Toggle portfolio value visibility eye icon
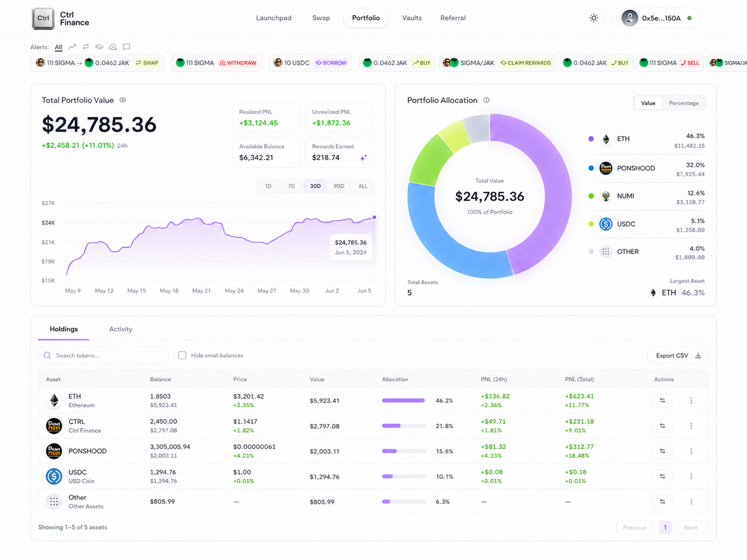Viewport: 747px width, 560px height. 123,100
